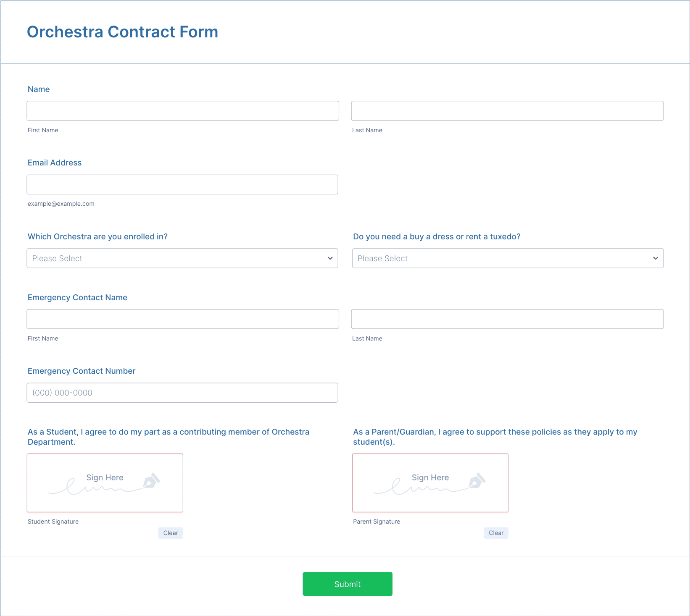Viewport: 690px width, 616px height.
Task: Click the Emergency Contact Number label
Action: point(82,371)
